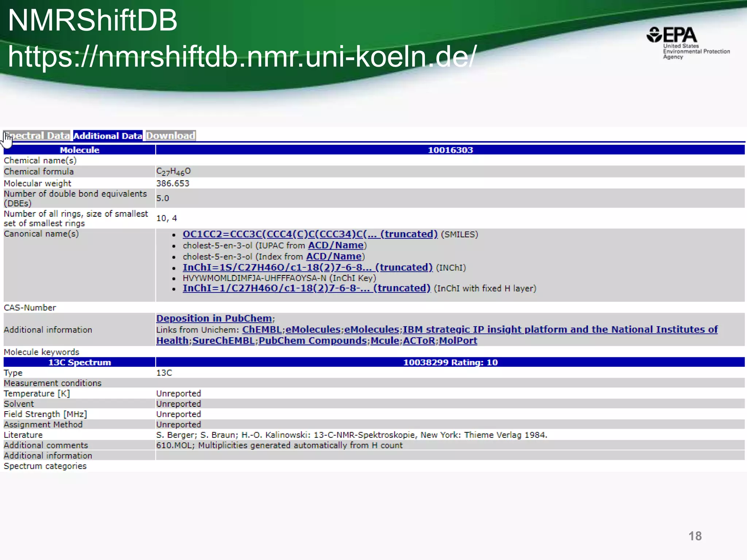Open the ChEMBL Unichem link

point(262,330)
